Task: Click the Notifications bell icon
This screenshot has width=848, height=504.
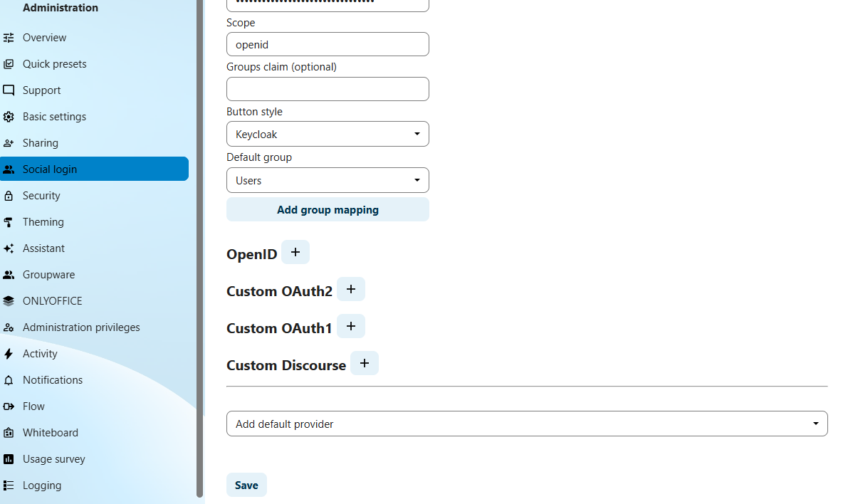Action: click(9, 380)
